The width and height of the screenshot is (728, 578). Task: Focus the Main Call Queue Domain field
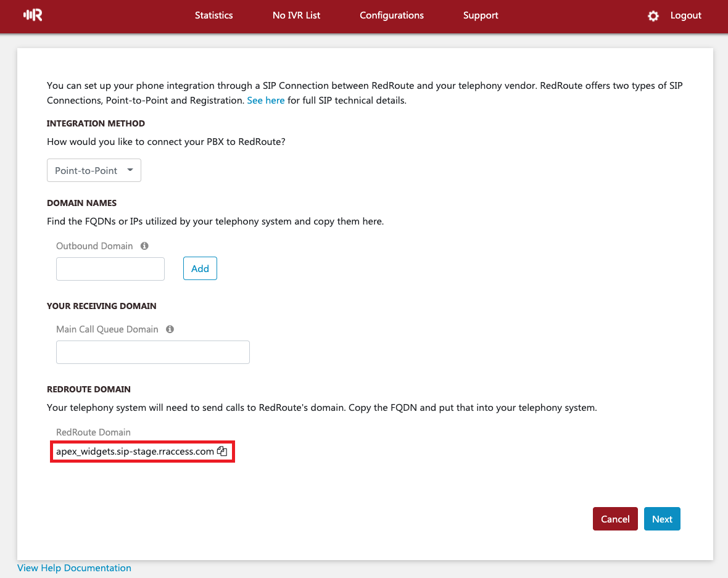(x=153, y=352)
